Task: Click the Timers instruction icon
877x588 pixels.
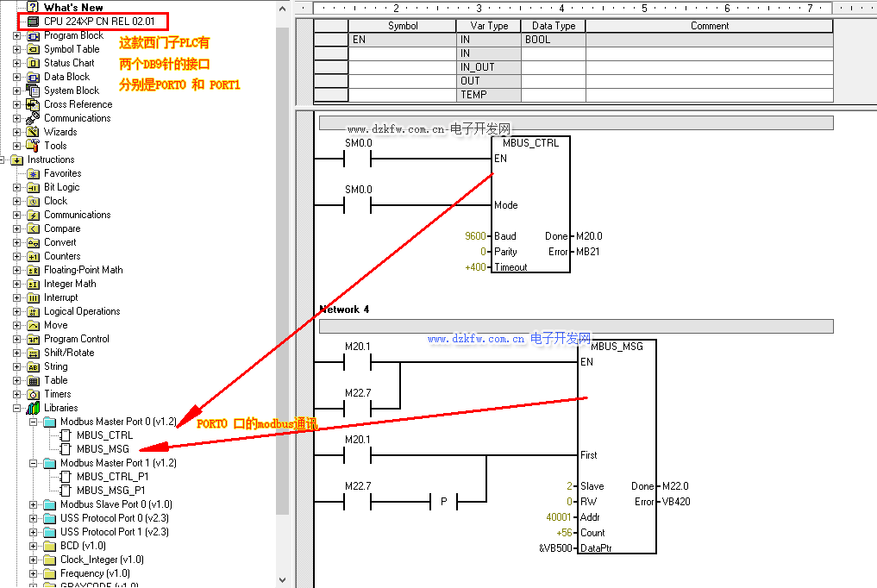Action: 33,394
